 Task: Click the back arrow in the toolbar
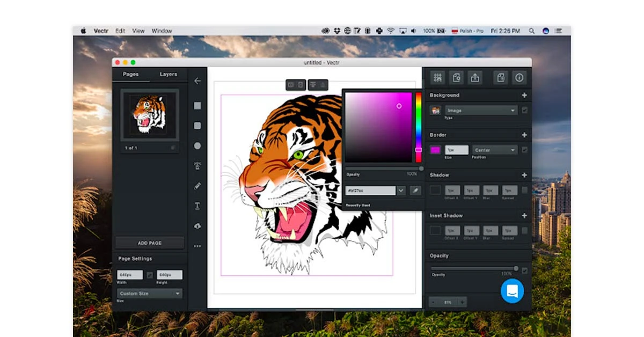197,81
